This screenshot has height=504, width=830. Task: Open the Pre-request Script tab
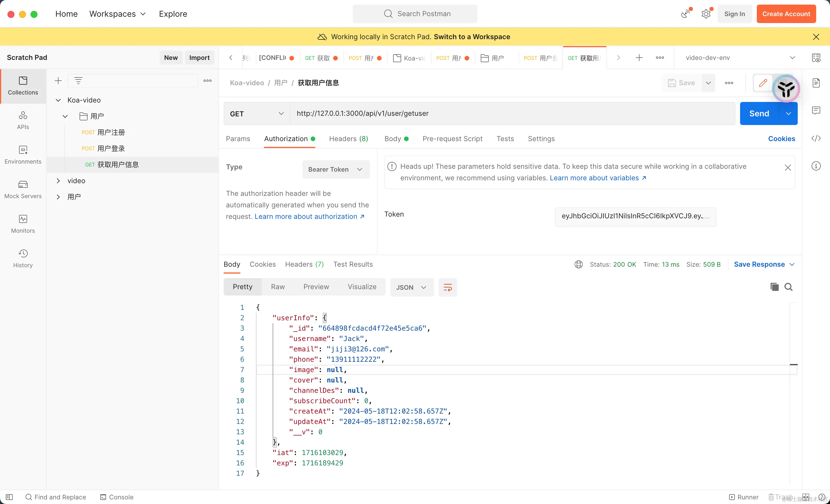click(452, 139)
